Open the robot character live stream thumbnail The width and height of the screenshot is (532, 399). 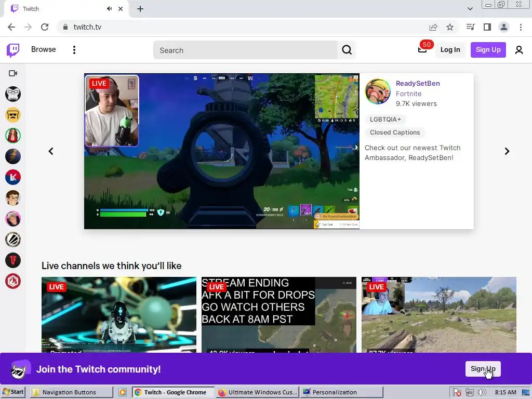pyautogui.click(x=119, y=315)
